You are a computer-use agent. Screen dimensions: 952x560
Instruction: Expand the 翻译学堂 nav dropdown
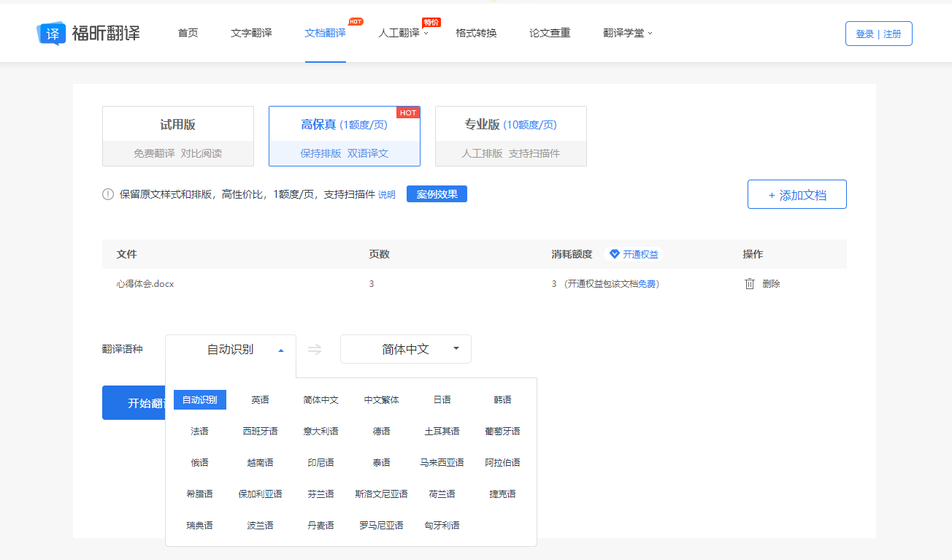tap(628, 33)
